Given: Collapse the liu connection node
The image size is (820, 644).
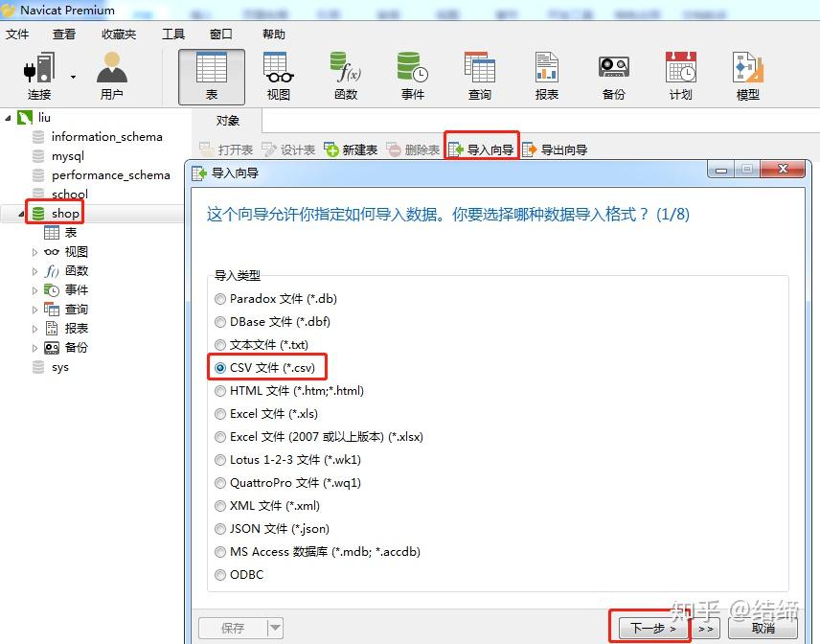Looking at the screenshot, I should tap(8, 118).
